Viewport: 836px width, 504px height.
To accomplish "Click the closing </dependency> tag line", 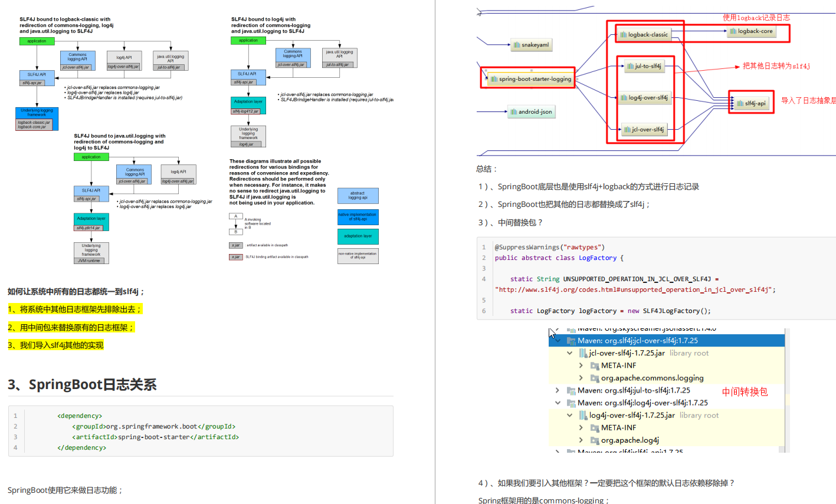I will (x=81, y=447).
